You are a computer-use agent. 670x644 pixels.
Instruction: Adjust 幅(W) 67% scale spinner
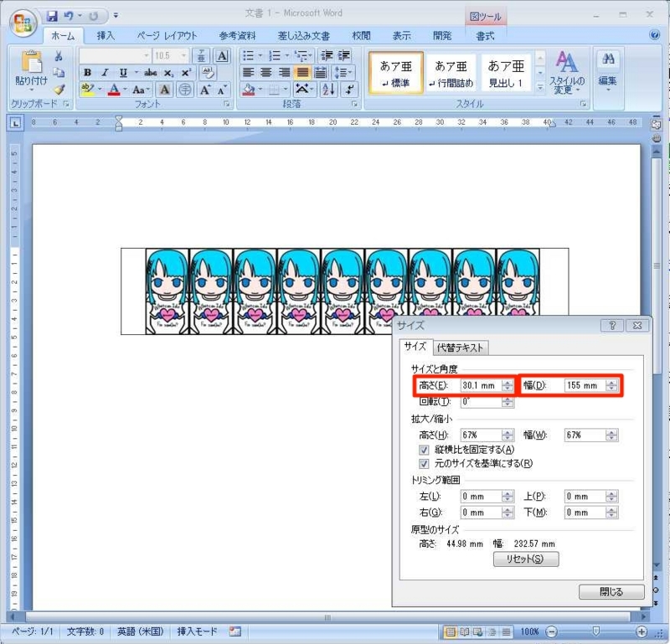pos(611,435)
